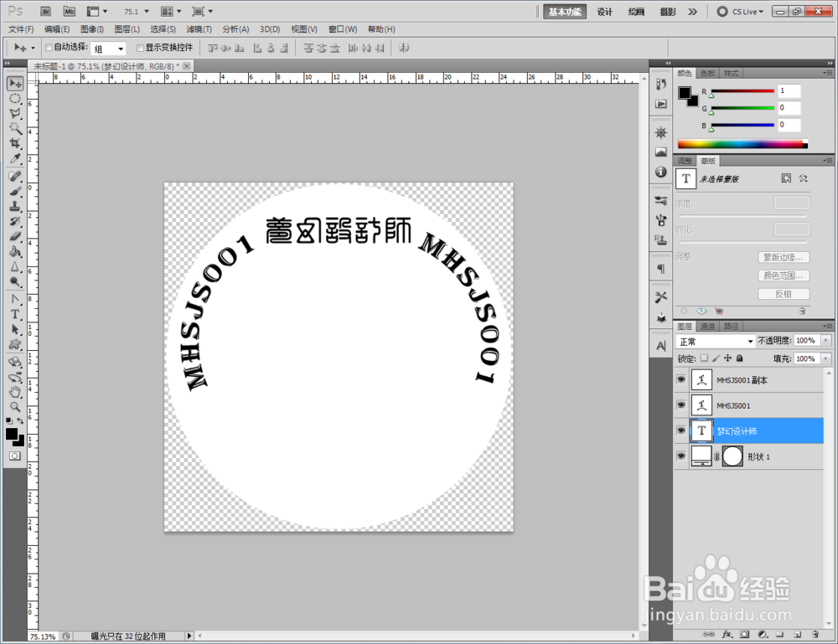Screen dimensions: 838x644
Task: Toggle the 显示变换控件 checkbox
Action: (x=140, y=48)
